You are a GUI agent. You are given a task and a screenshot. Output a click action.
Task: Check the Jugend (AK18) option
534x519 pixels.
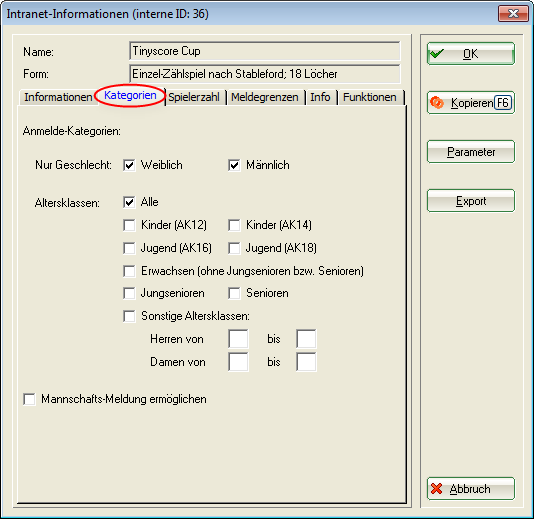(234, 248)
